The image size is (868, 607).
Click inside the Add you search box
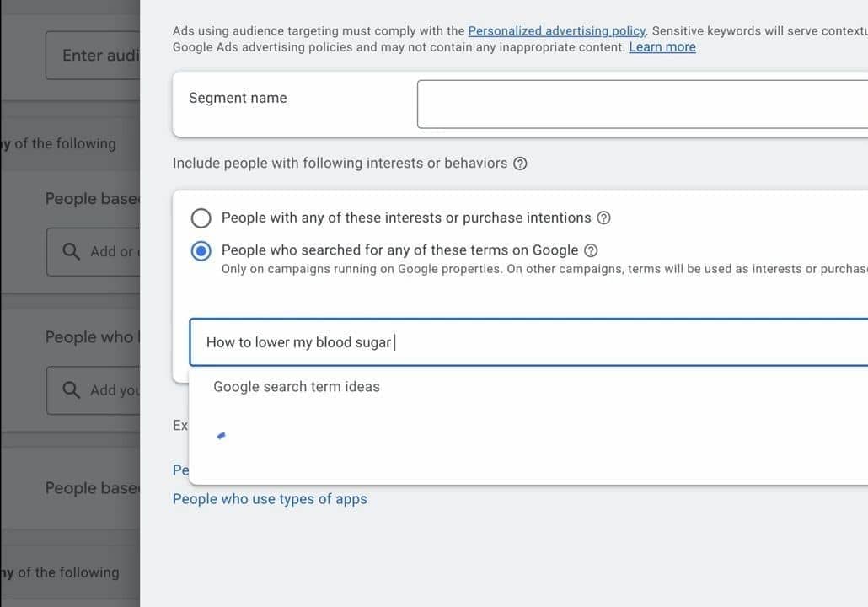coord(111,390)
